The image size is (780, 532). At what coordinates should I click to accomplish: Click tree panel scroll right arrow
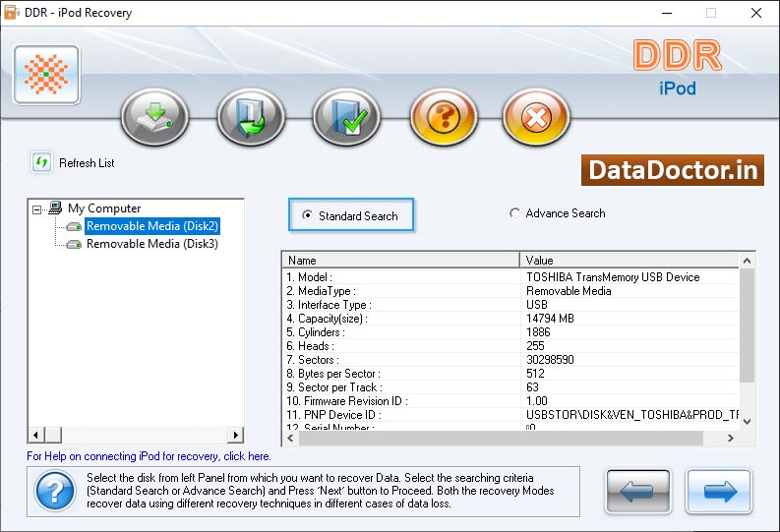(x=235, y=435)
